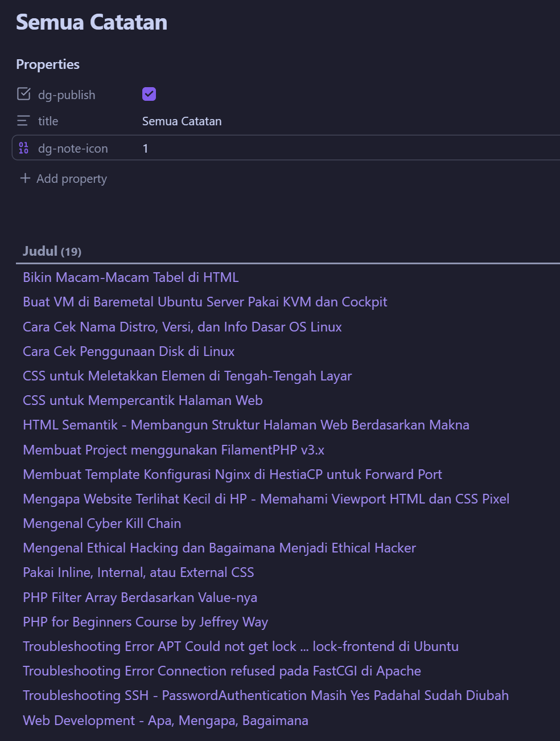
Task: Open Mengenal Ethical Hacking note
Action: tap(219, 548)
